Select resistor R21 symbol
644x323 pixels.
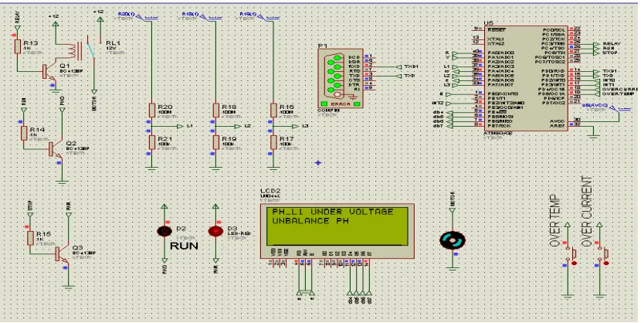point(151,142)
